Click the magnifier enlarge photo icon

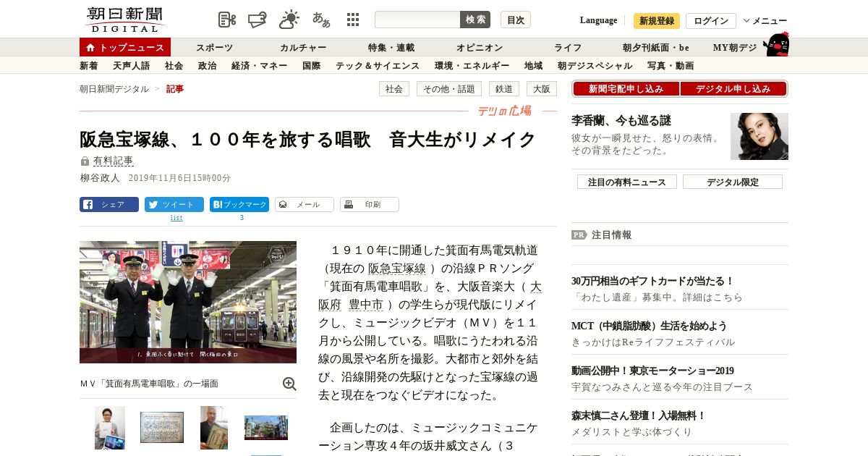point(289,384)
